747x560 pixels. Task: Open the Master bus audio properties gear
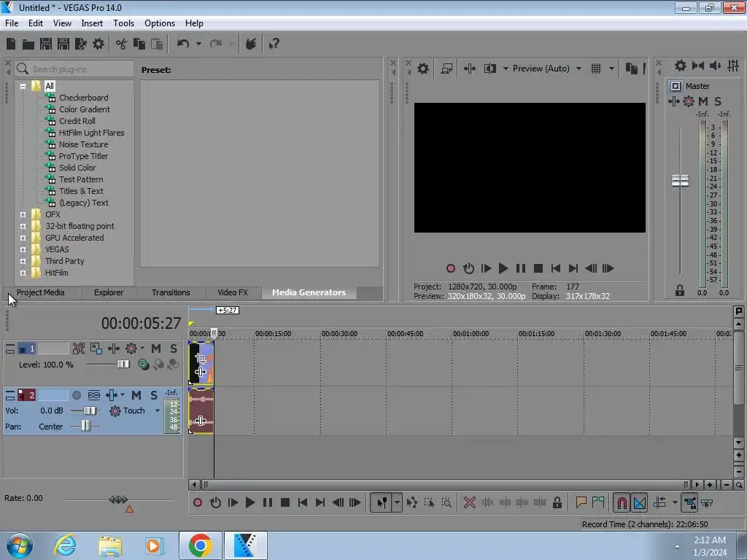pyautogui.click(x=681, y=66)
